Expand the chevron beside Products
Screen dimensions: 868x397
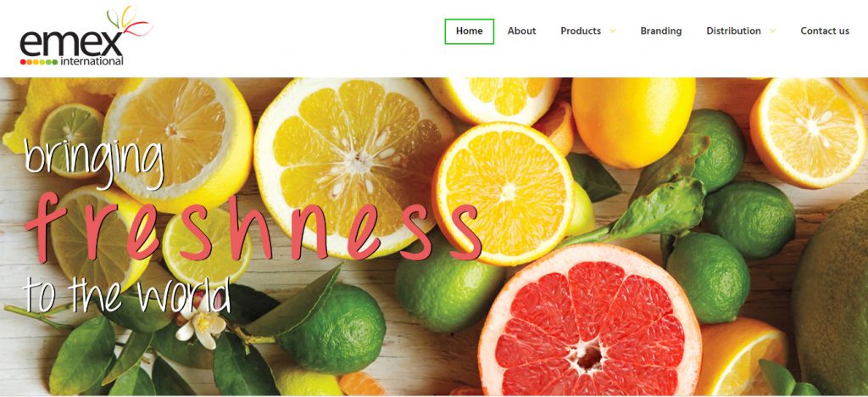[612, 31]
